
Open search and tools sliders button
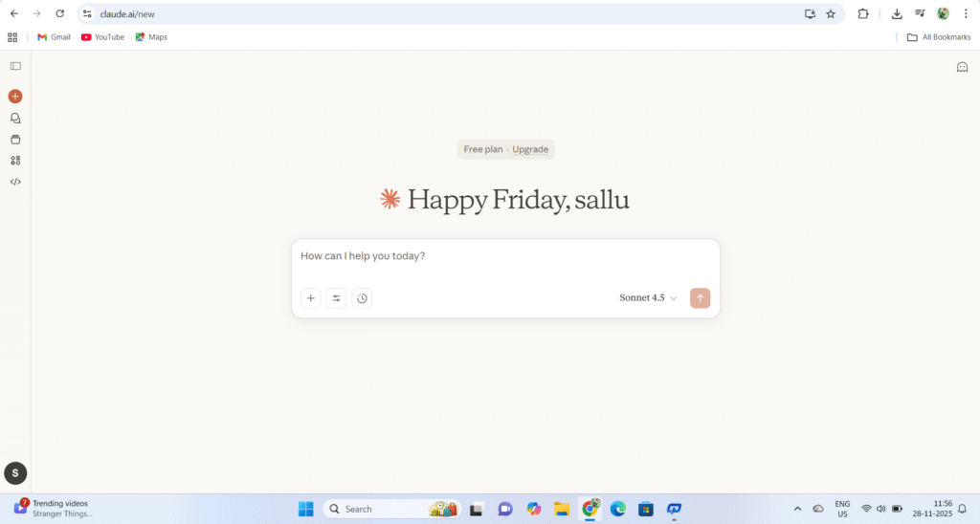pyautogui.click(x=337, y=298)
